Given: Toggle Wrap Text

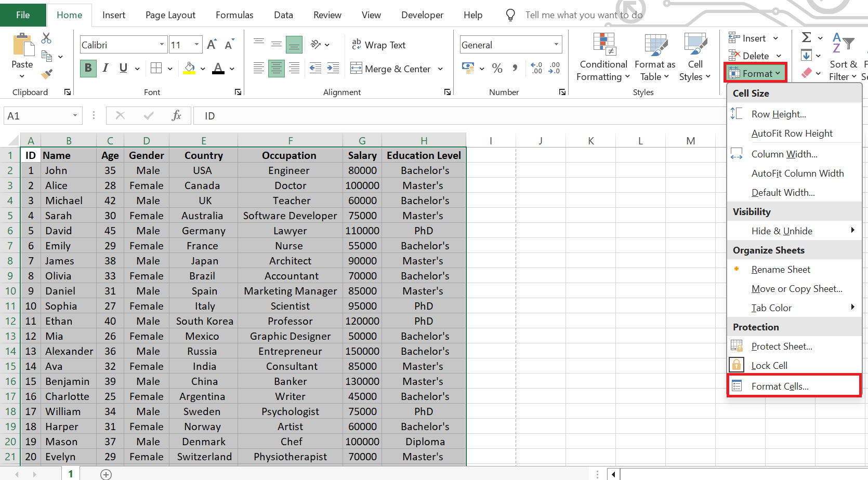Looking at the screenshot, I should click(x=379, y=45).
